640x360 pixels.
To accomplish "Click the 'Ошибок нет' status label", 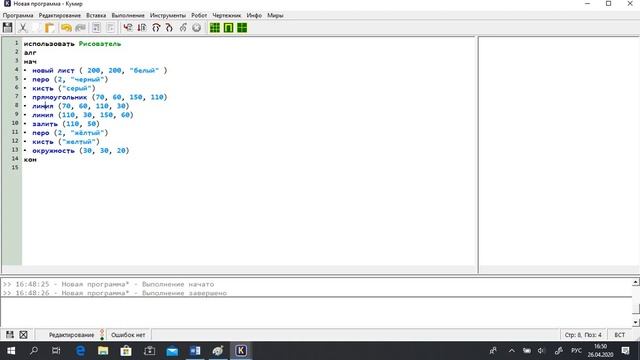I will (128, 335).
